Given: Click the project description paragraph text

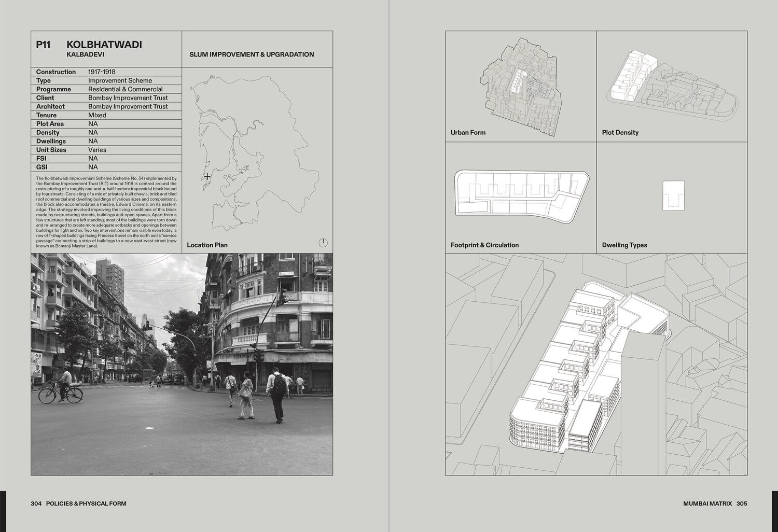Looking at the screenshot, I should (x=106, y=212).
